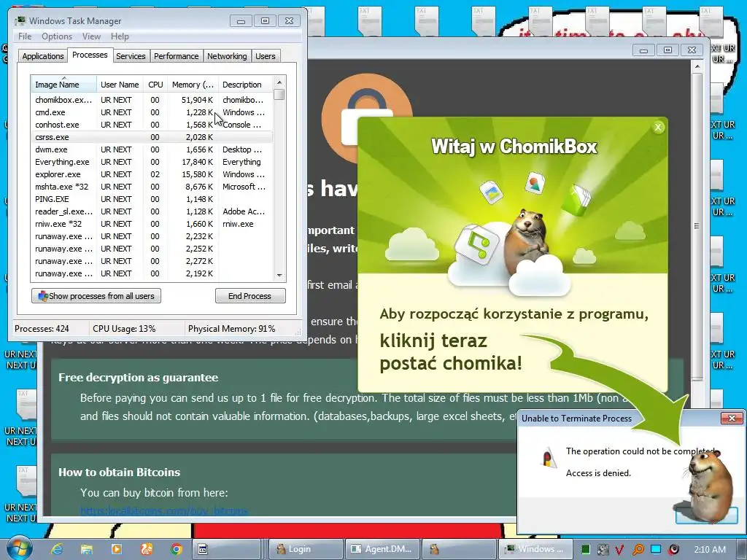Switch to the Agent.DM taskbar window
This screenshot has width=747, height=560.
click(384, 549)
